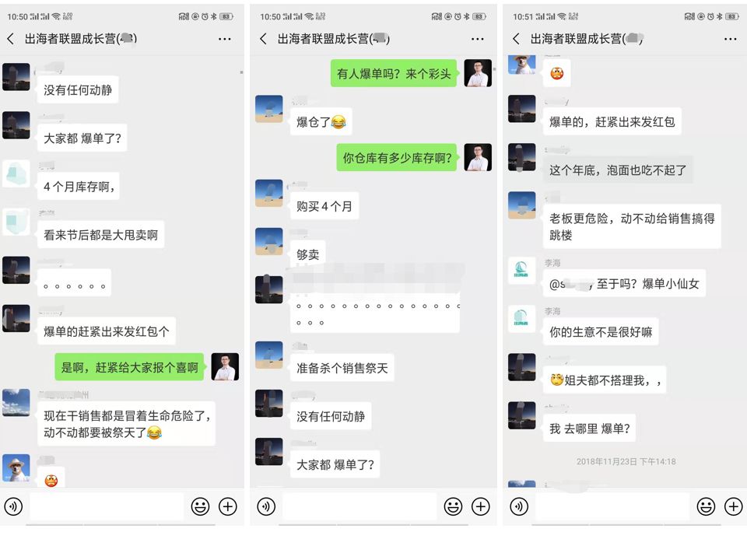Tap the message 老板更危险，动不动给销售搞得跳楼
This screenshot has height=560, width=747.
tap(632, 226)
